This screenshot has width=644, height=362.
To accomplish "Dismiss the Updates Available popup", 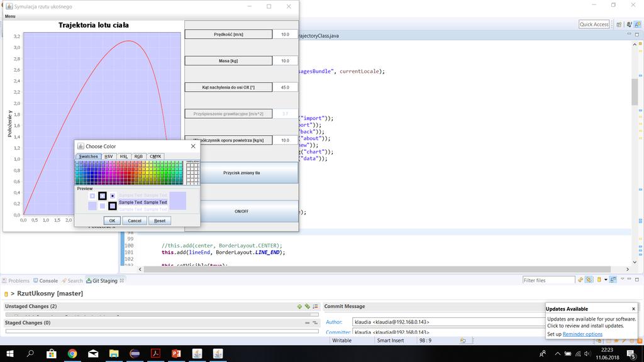I will tap(633, 309).
